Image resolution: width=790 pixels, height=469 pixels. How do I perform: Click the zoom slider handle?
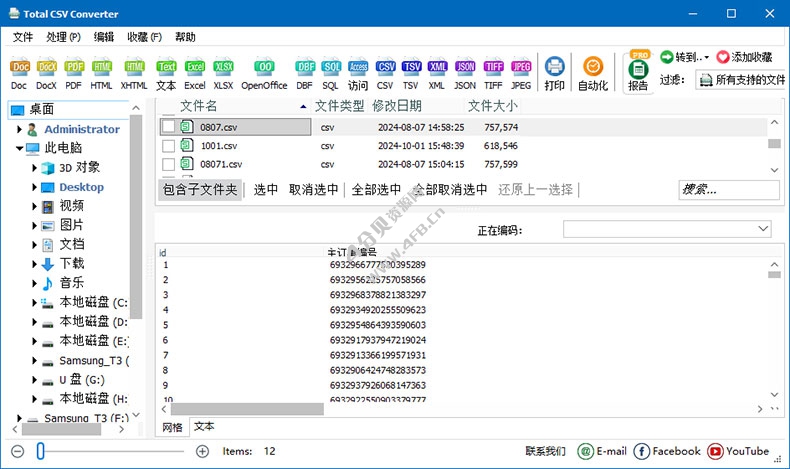click(x=40, y=451)
